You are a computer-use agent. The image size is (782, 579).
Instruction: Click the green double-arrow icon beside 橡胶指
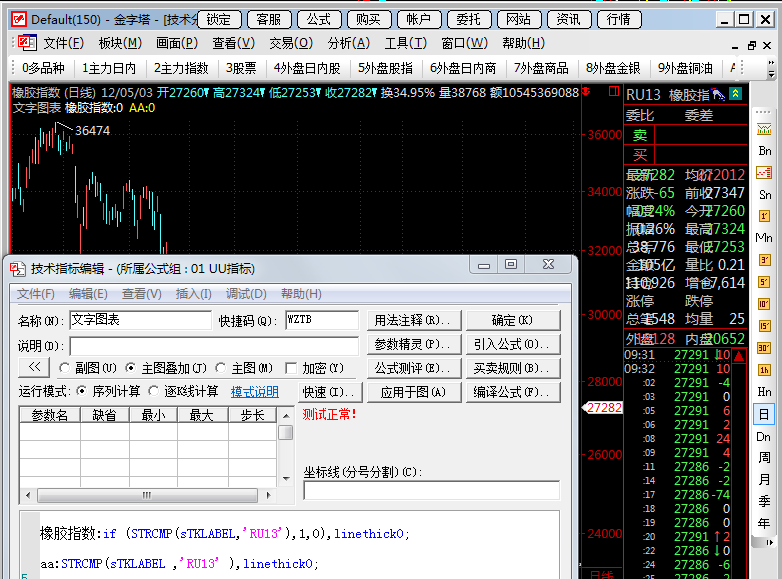point(735,94)
